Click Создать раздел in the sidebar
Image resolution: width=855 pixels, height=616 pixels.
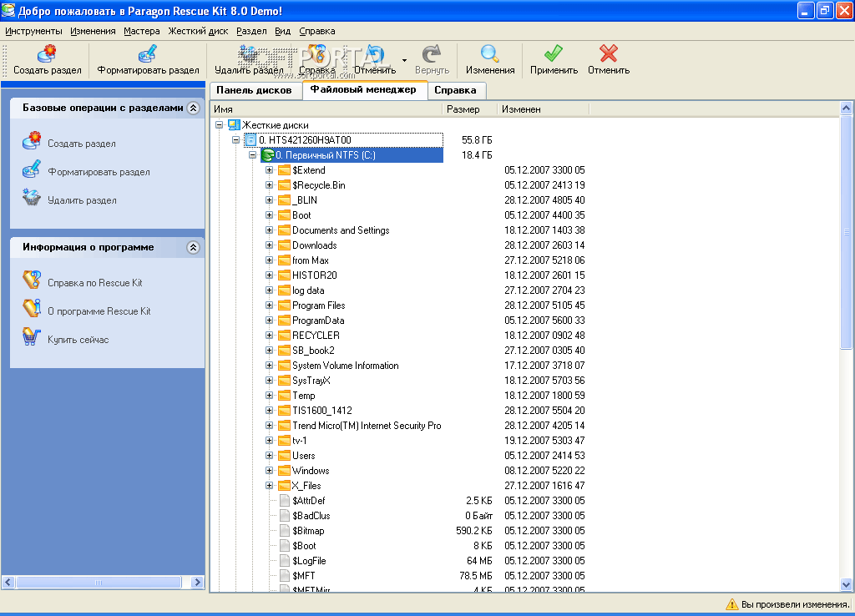82,144
